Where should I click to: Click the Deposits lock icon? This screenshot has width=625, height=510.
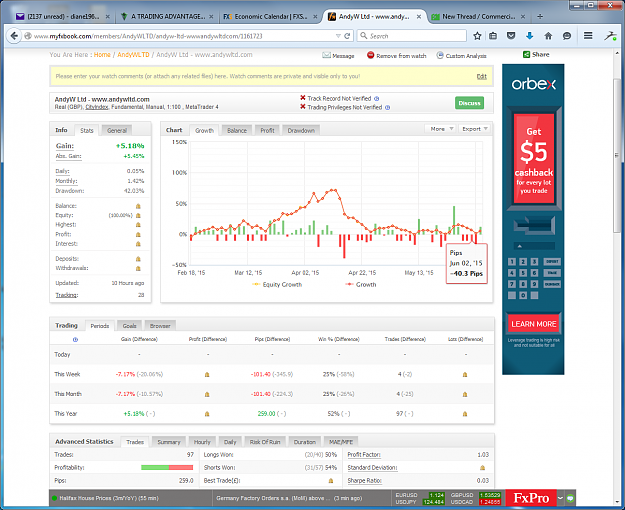pos(138,259)
